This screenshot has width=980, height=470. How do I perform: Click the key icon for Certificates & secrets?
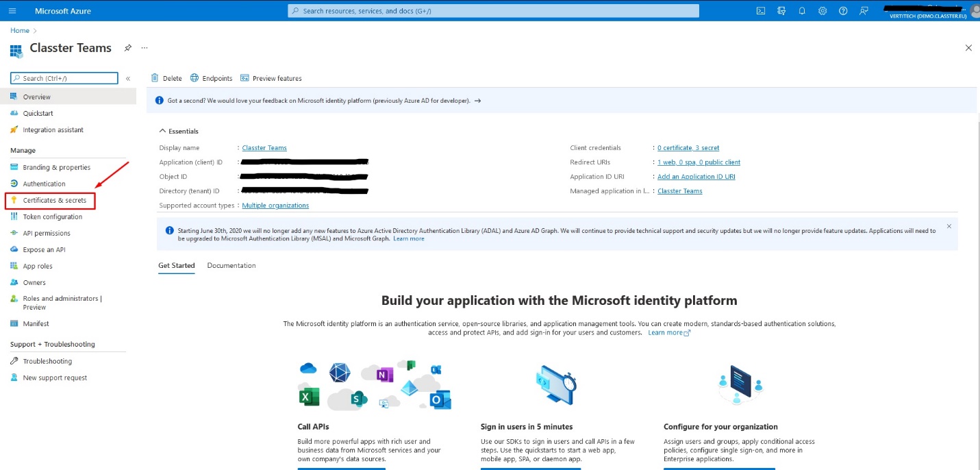pyautogui.click(x=14, y=200)
